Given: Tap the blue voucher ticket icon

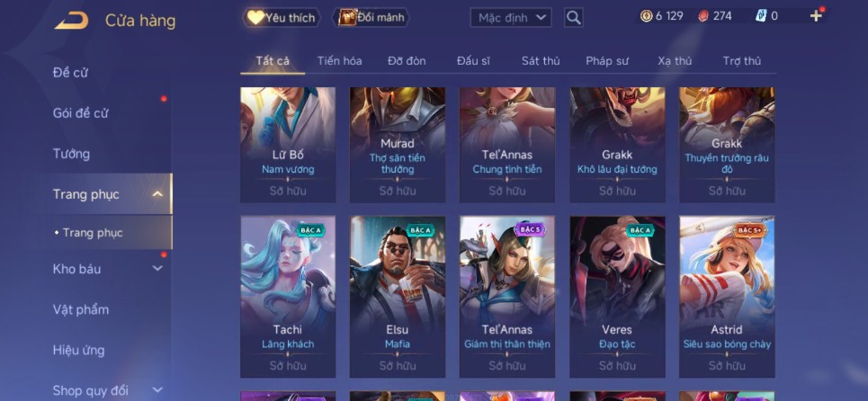Looking at the screenshot, I should point(761,16).
